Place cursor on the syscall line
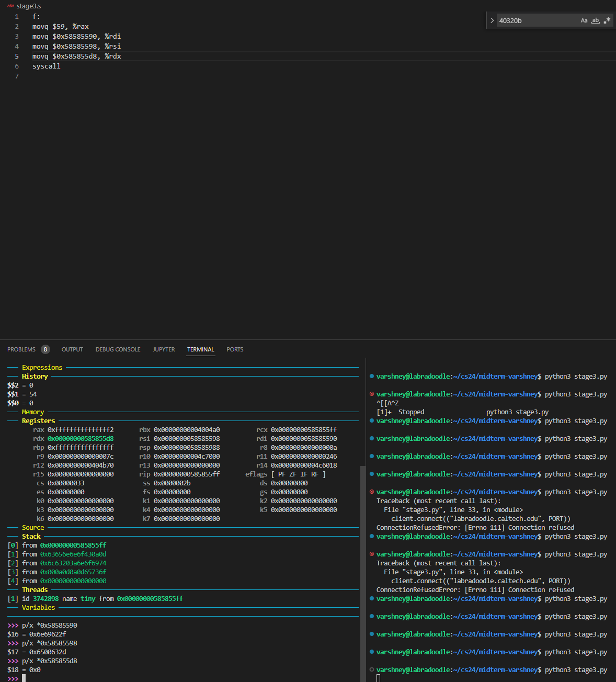Image resolution: width=616 pixels, height=682 pixels. point(47,66)
